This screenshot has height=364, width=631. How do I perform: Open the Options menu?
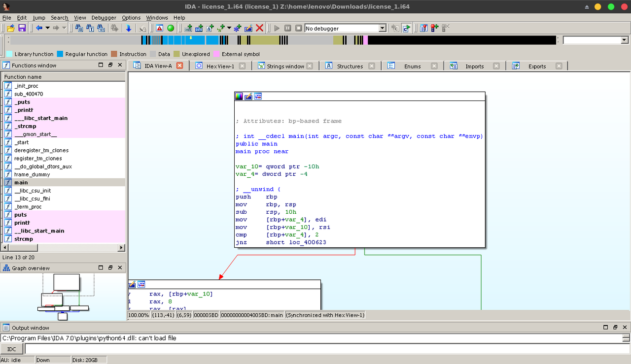(x=131, y=18)
